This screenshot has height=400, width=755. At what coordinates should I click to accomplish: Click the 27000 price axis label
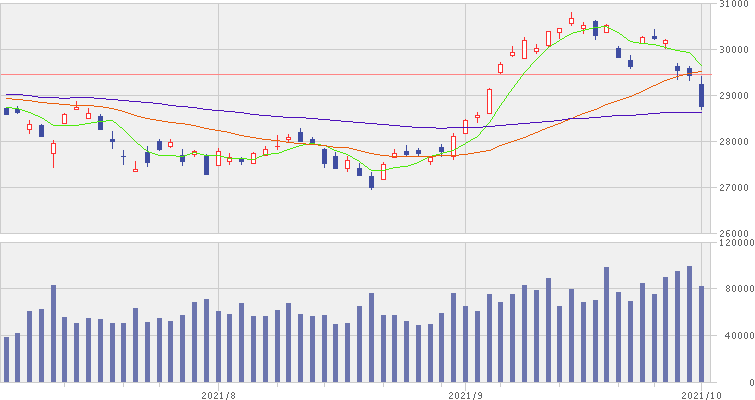[x=734, y=188]
